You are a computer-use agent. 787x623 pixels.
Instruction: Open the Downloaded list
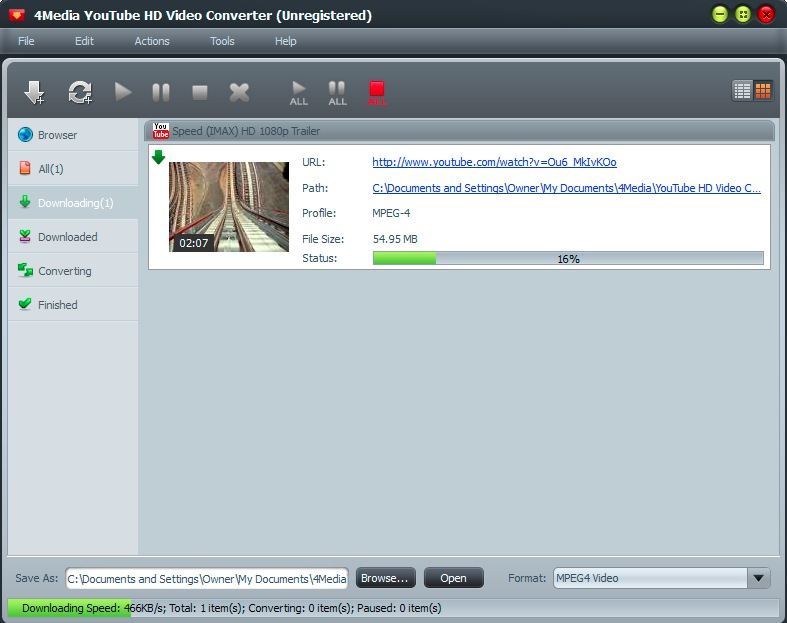click(x=73, y=236)
